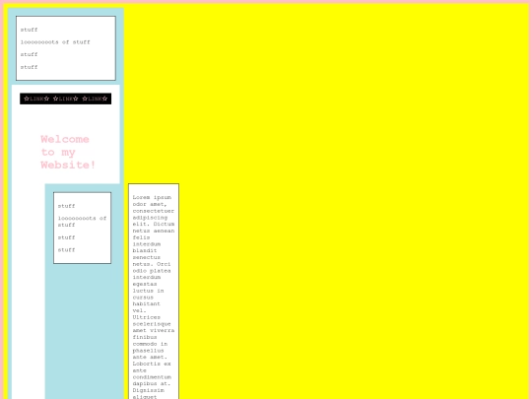Open the middle ☆LINK☆ in the black nav bar
532x399 pixels.
(x=65, y=99)
